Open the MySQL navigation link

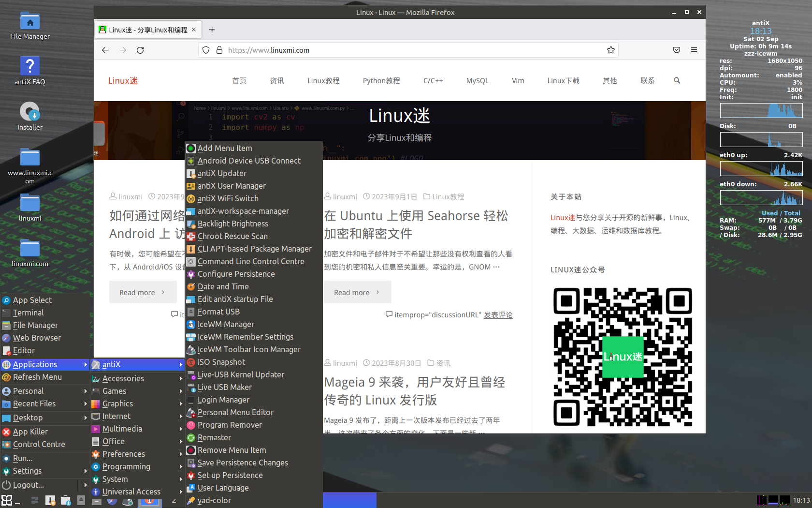click(x=478, y=81)
